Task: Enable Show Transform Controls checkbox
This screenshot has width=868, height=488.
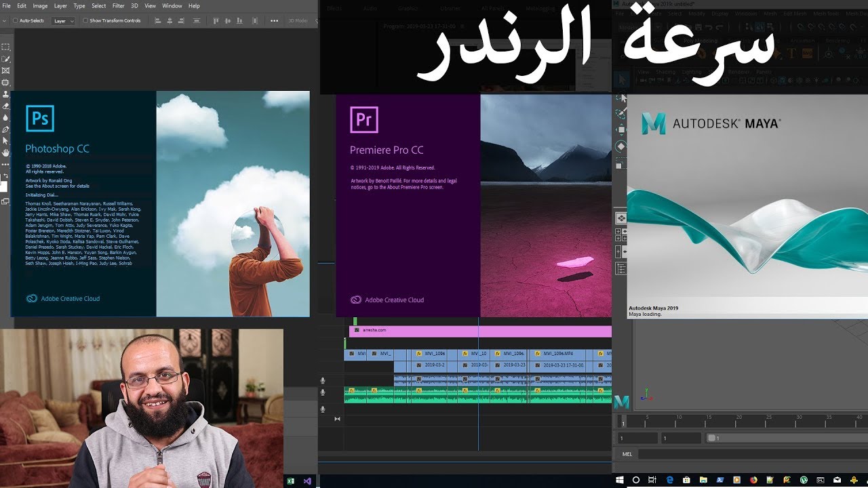Action: [85, 21]
